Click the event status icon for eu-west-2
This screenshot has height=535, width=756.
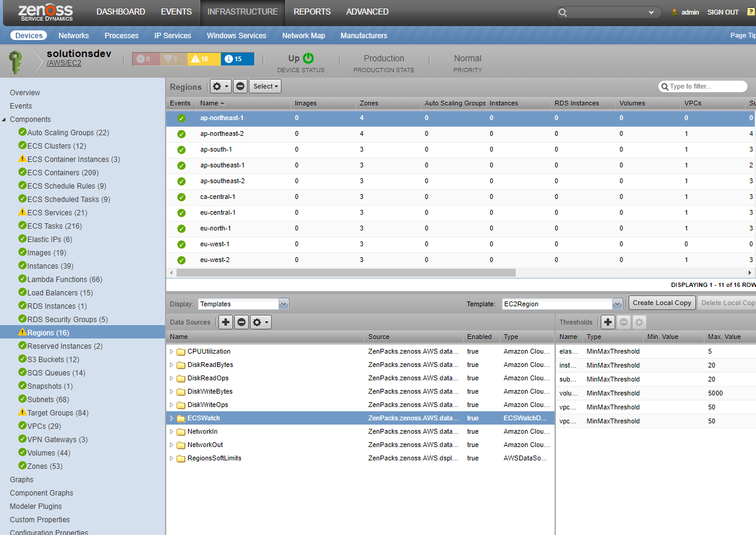coord(181,260)
